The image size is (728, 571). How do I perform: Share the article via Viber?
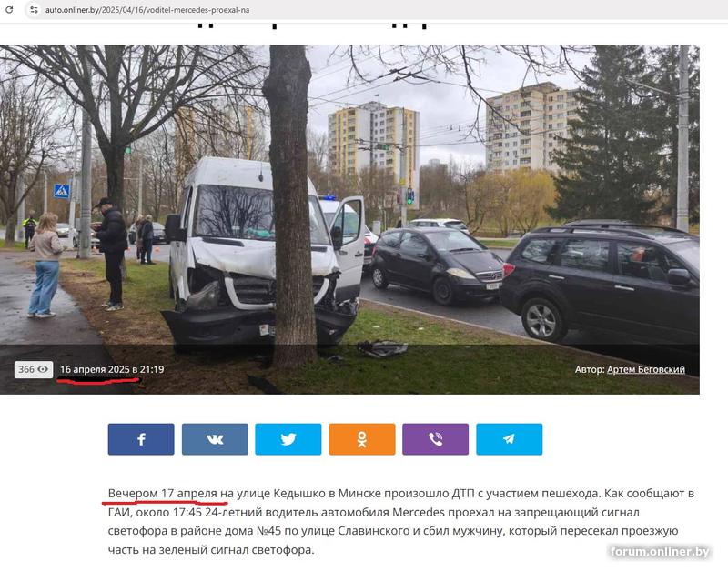(436, 439)
